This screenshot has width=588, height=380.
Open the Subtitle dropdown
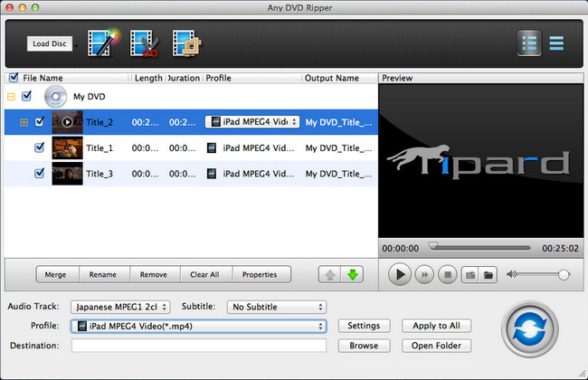click(277, 307)
